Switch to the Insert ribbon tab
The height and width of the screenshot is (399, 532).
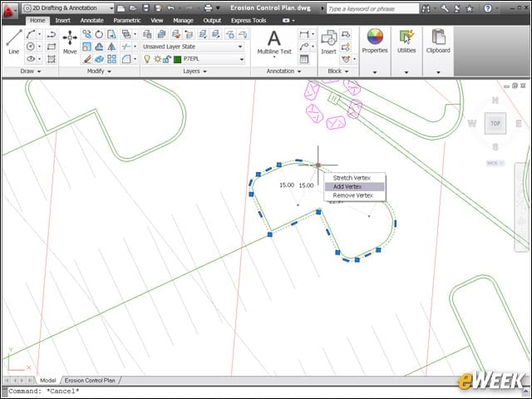click(x=63, y=21)
